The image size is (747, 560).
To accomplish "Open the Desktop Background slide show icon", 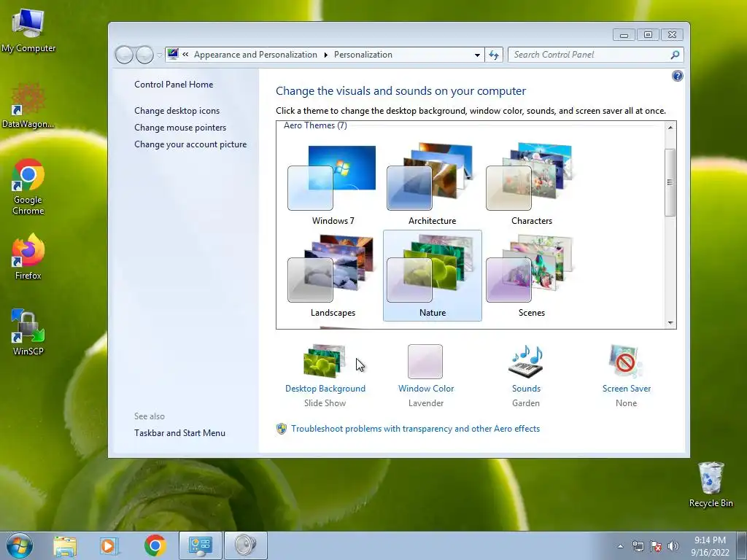I will [325, 361].
